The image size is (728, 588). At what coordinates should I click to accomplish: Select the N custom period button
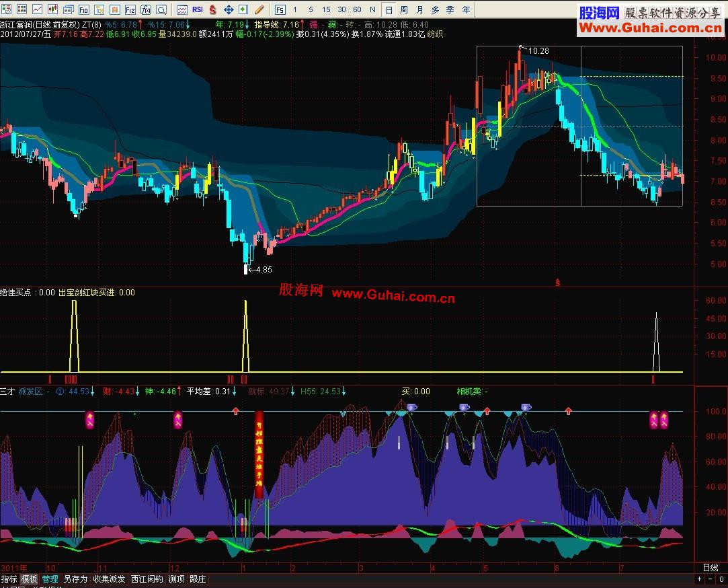(372, 9)
